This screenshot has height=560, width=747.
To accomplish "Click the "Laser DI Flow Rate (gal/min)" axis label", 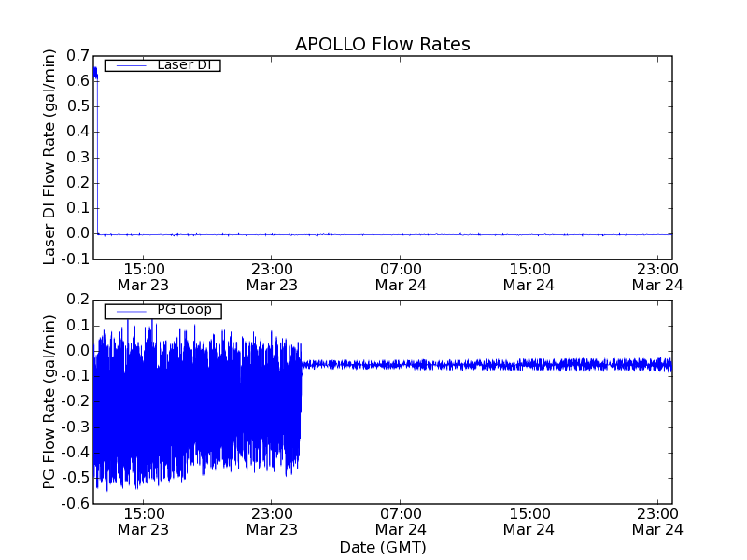I will point(49,157).
